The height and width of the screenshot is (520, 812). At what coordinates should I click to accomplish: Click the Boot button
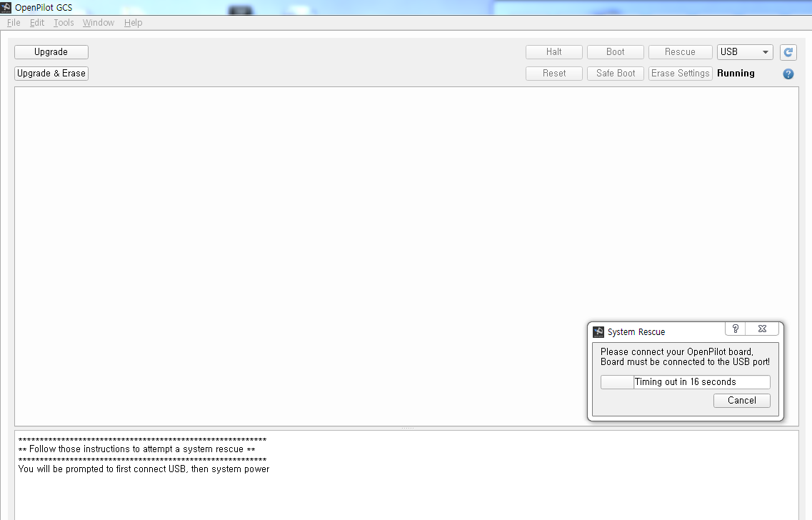tap(615, 52)
